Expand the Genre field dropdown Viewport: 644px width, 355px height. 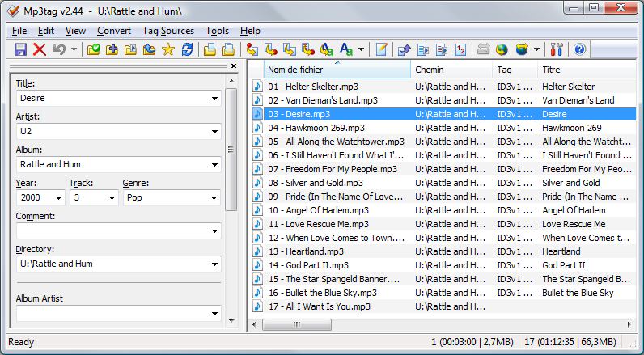pos(214,198)
